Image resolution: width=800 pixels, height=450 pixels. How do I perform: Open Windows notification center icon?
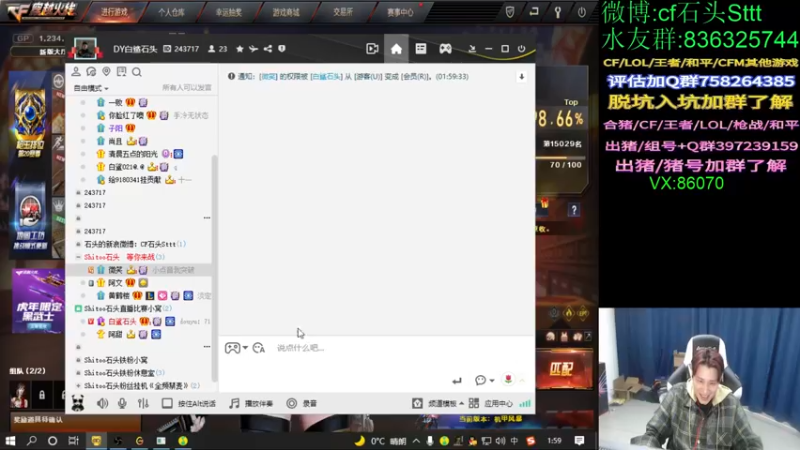click(x=579, y=440)
